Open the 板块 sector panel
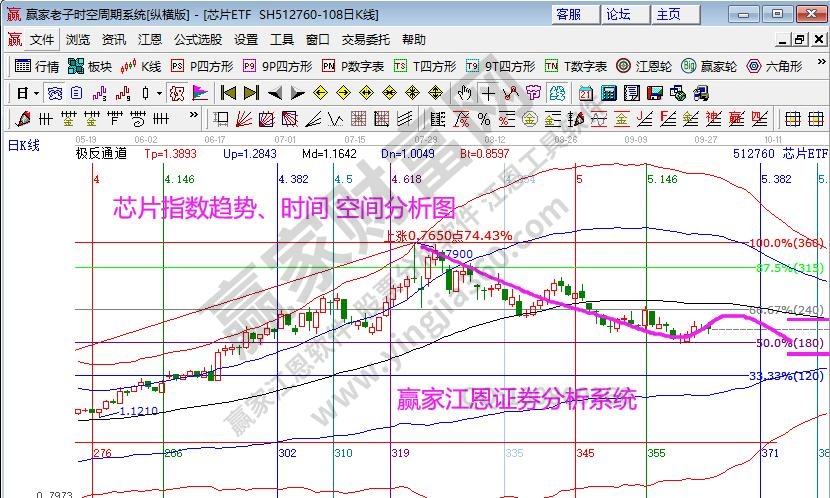This screenshot has height=498, width=830. (90, 66)
